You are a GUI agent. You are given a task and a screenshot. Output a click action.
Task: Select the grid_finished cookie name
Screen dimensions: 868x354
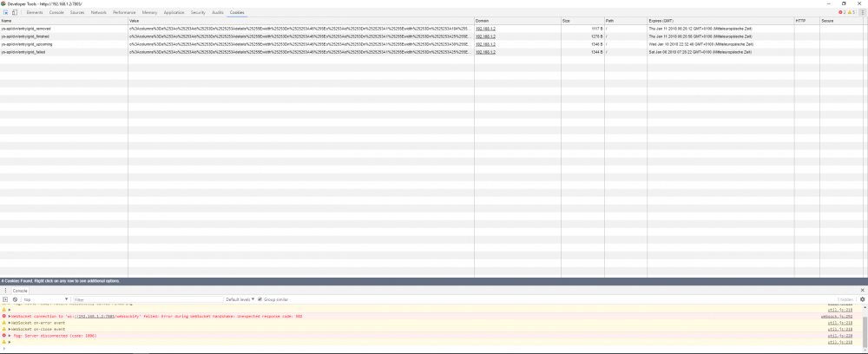25,36
